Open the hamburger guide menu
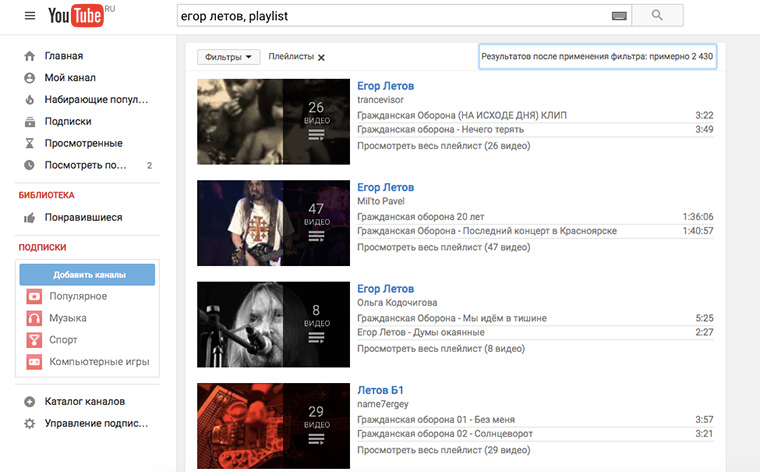This screenshot has height=472, width=760. pyautogui.click(x=30, y=16)
